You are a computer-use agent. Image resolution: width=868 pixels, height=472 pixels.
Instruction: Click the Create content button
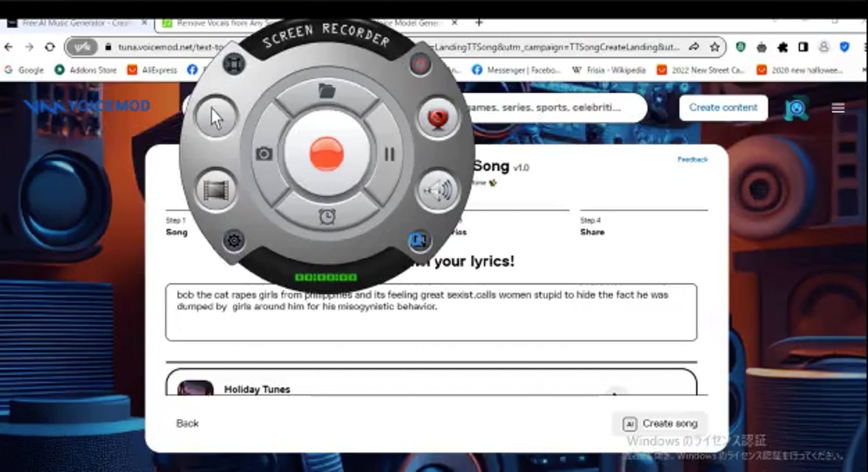point(723,108)
